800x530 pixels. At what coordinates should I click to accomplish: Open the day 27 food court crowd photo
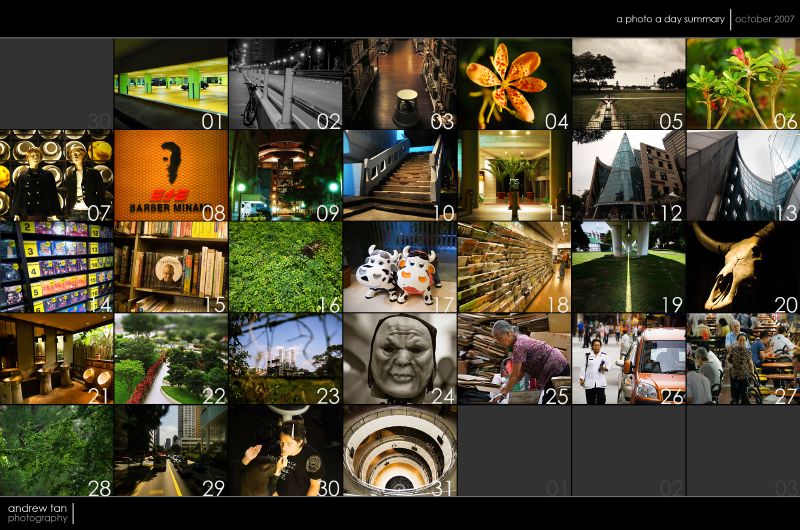pos(743,359)
